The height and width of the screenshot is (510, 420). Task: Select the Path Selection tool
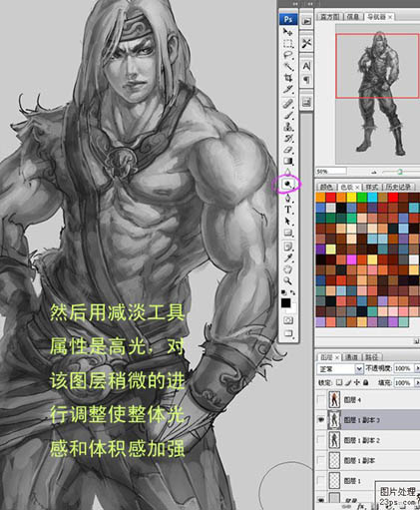point(288,221)
